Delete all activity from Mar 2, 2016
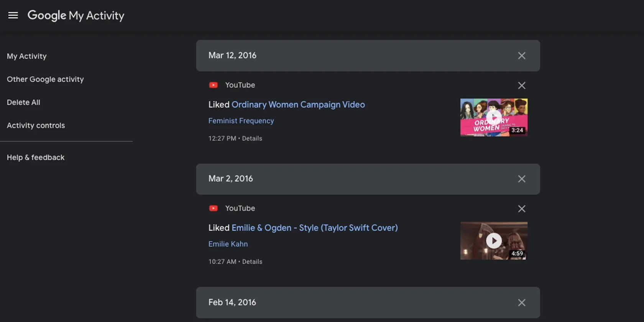This screenshot has height=322, width=644. point(522,179)
